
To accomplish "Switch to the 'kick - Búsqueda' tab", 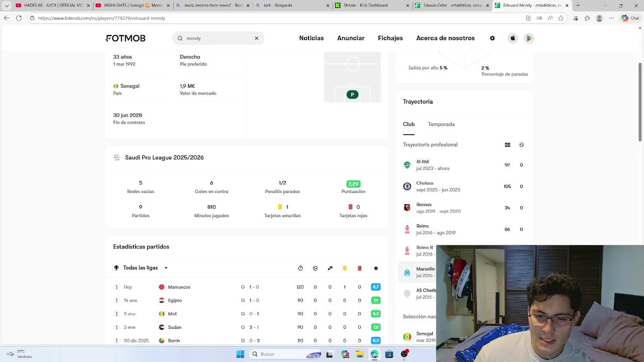I will 292,5.
